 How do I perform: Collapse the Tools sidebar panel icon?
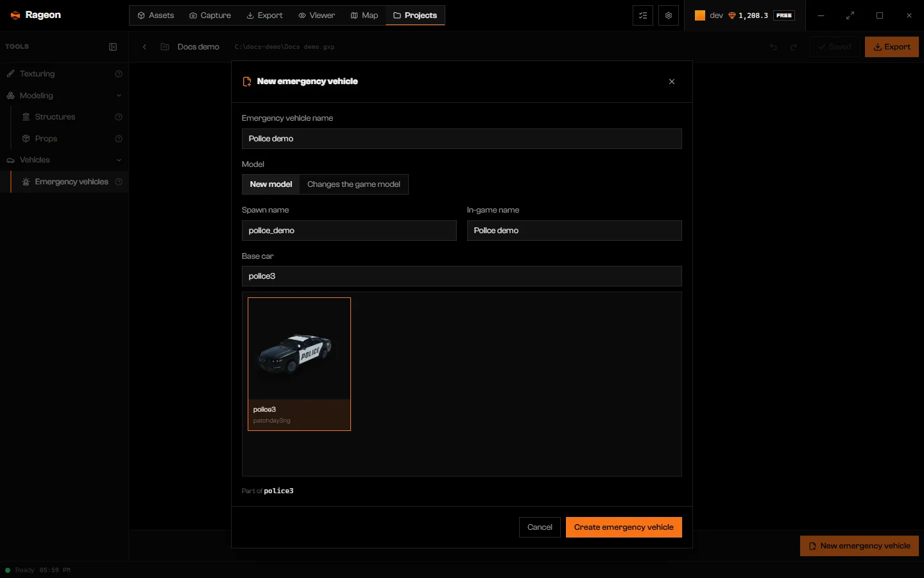pos(113,47)
